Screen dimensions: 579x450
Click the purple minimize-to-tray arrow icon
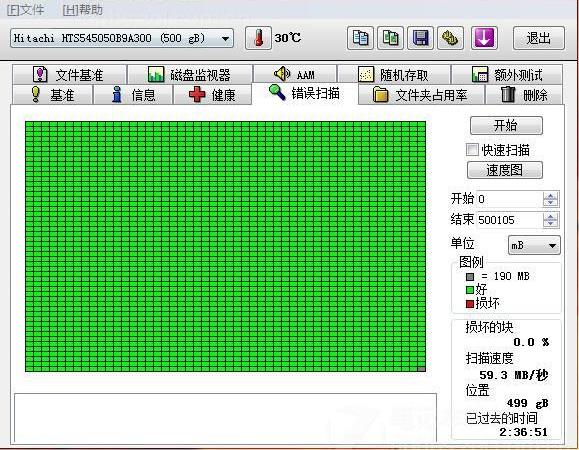click(484, 38)
